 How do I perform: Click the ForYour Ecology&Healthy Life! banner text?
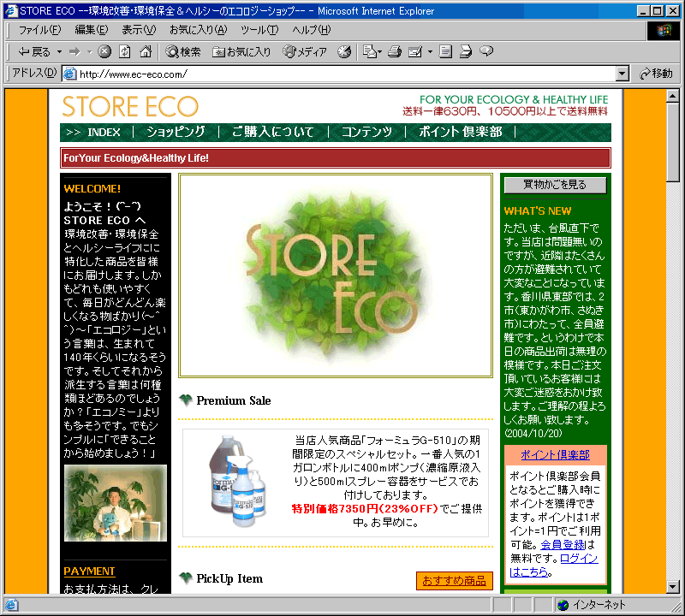coord(136,158)
